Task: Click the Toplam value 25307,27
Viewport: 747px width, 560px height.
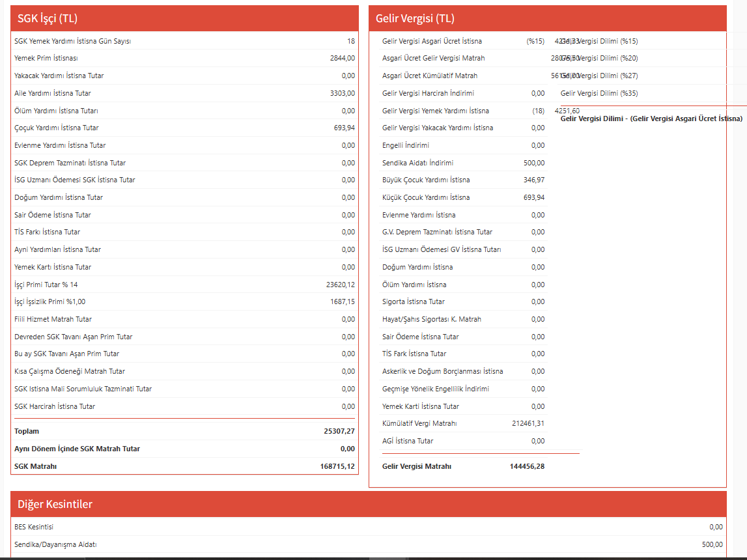Action: [339, 431]
